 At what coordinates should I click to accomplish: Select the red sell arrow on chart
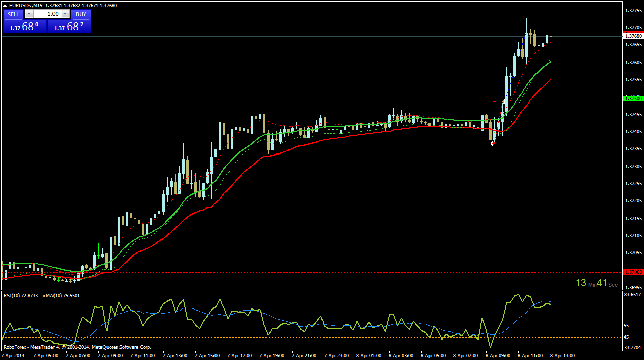[493, 144]
